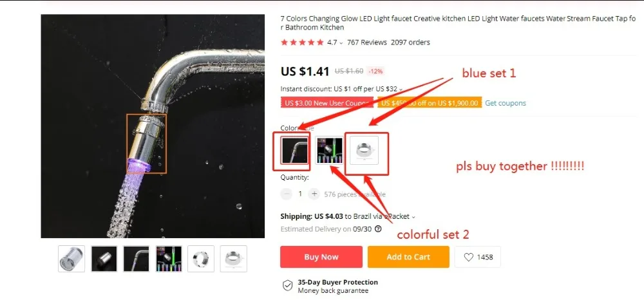Expand the Instant discount details chevron
This screenshot has width=644, height=300.
pos(401,89)
